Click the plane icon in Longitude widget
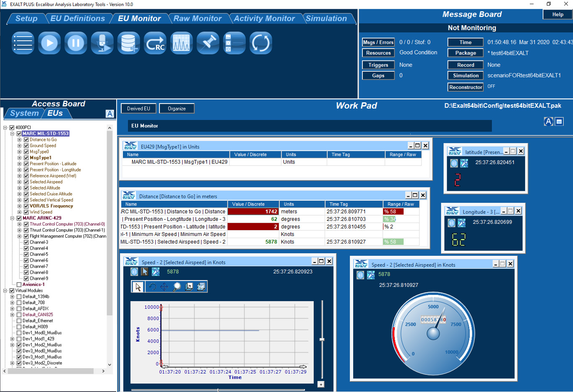The image size is (573, 392). tap(461, 223)
